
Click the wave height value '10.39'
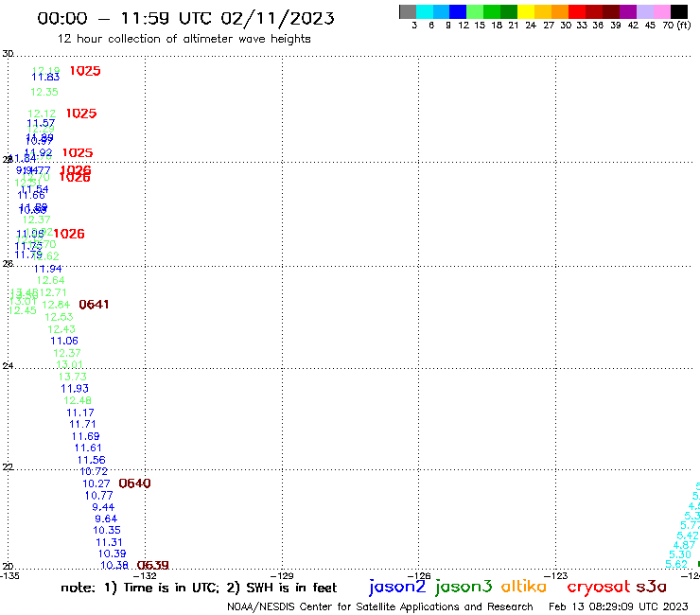coord(112,553)
